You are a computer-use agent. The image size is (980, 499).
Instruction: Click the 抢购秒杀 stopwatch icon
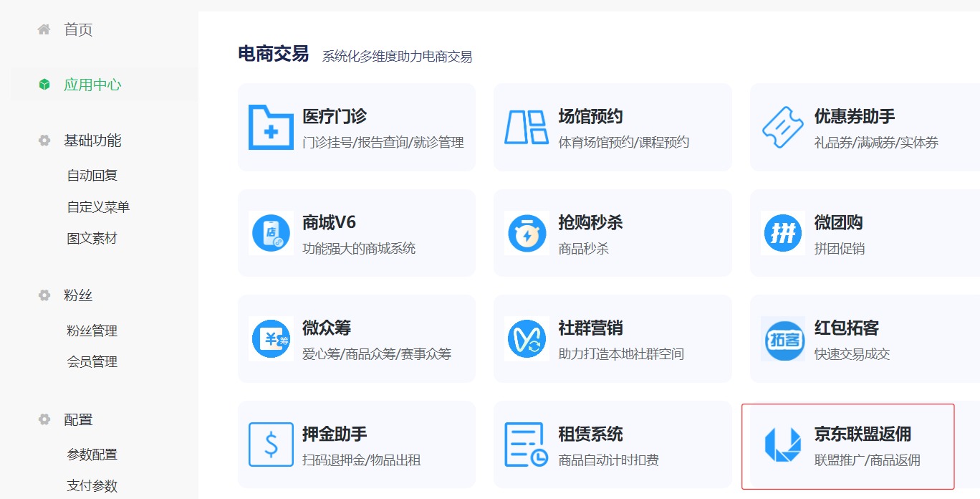[x=527, y=233]
